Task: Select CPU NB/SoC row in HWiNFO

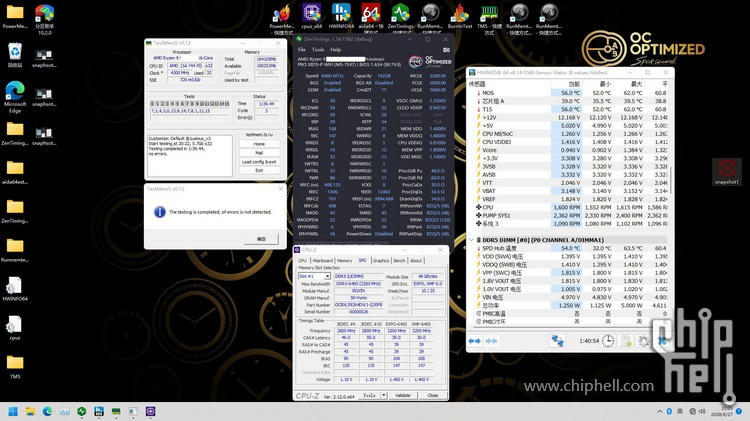Action: [569, 133]
